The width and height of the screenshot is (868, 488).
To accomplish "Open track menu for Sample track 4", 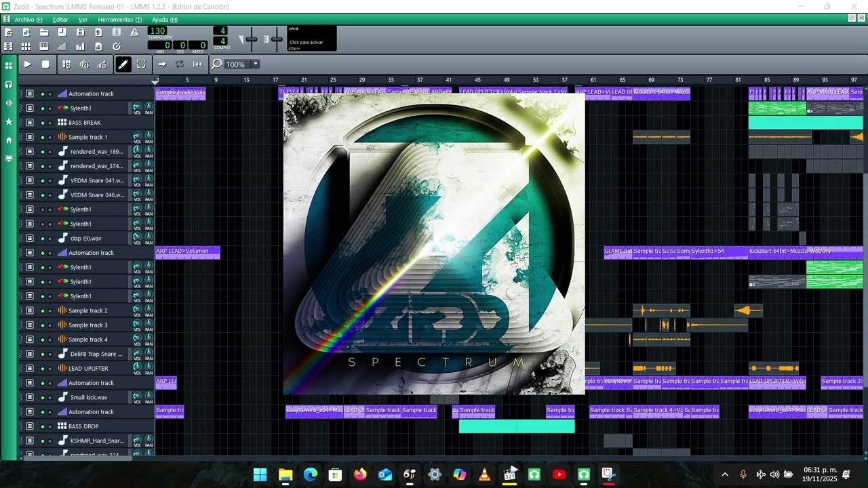I will pyautogui.click(x=30, y=340).
